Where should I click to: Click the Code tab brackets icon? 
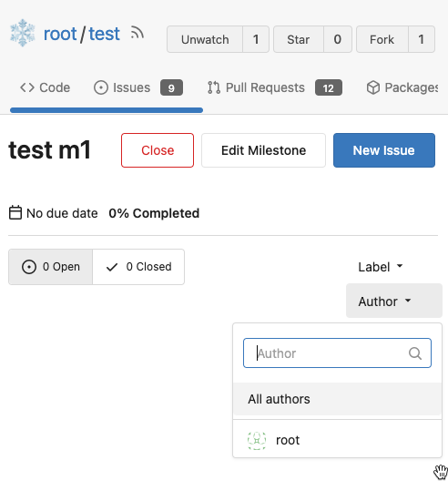27,87
